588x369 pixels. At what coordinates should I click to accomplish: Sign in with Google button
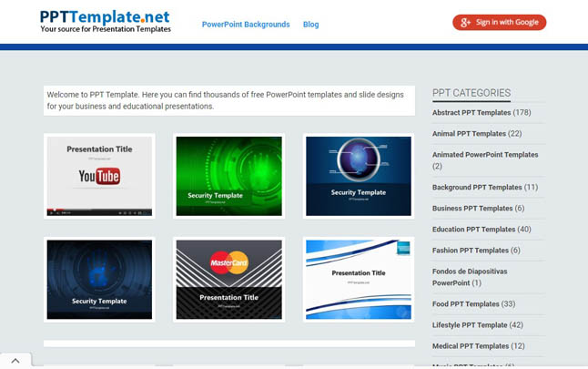click(x=499, y=23)
